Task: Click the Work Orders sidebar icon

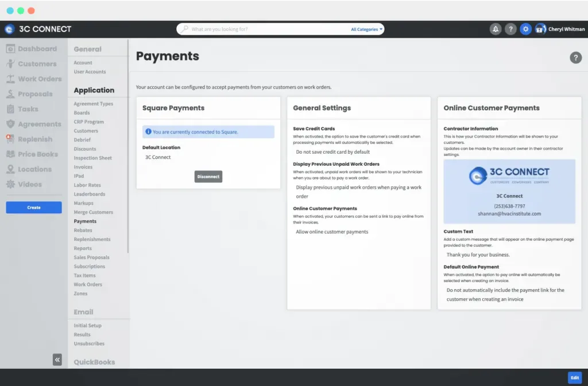Action: (10, 79)
